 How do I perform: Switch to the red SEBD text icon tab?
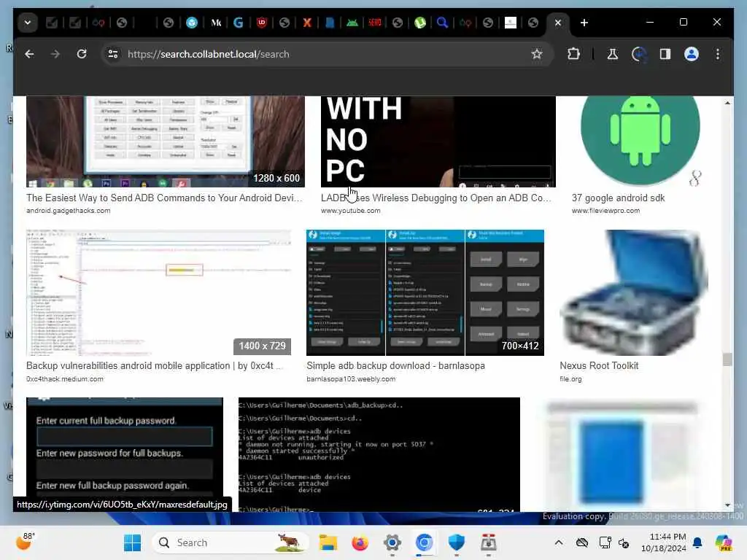click(375, 23)
